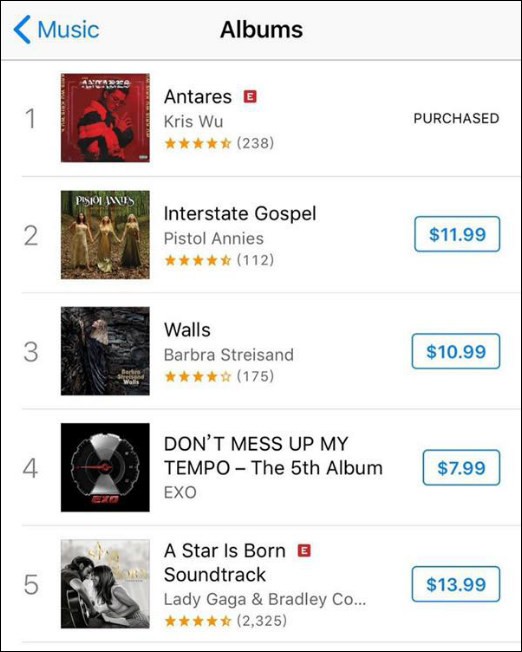
Task: Open the A Star Is Born cover
Action: coord(105,584)
